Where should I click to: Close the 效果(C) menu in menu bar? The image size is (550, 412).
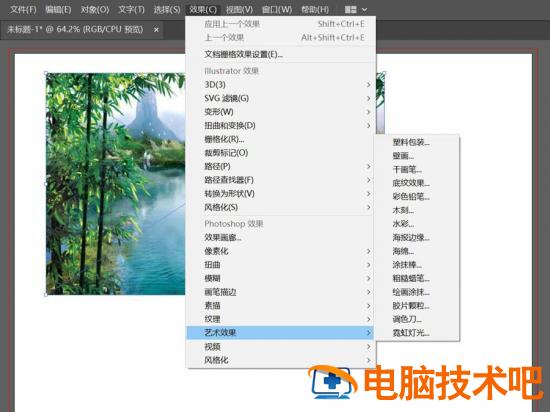click(x=203, y=9)
